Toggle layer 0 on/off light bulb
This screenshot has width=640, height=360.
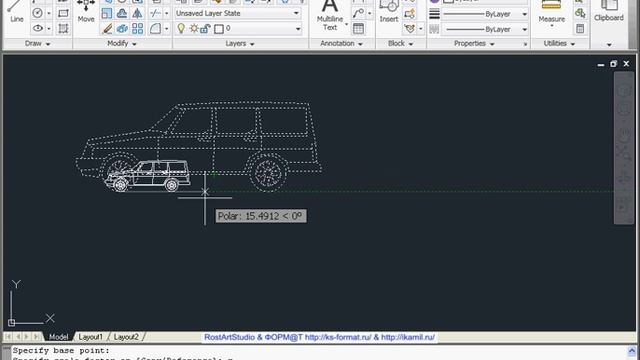pyautogui.click(x=181, y=28)
